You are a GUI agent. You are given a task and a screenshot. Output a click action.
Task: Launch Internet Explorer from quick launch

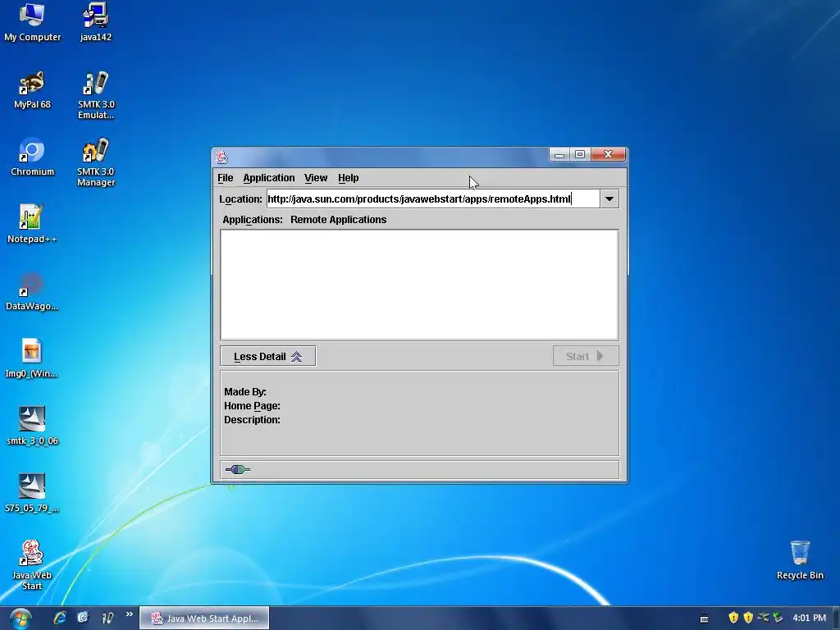pos(59,618)
